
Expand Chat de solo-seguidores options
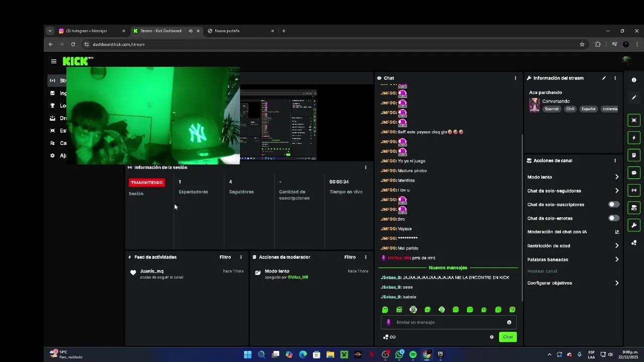tap(617, 191)
